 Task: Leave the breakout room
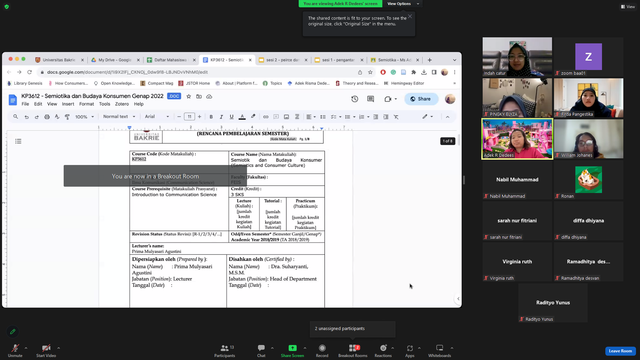point(620,351)
